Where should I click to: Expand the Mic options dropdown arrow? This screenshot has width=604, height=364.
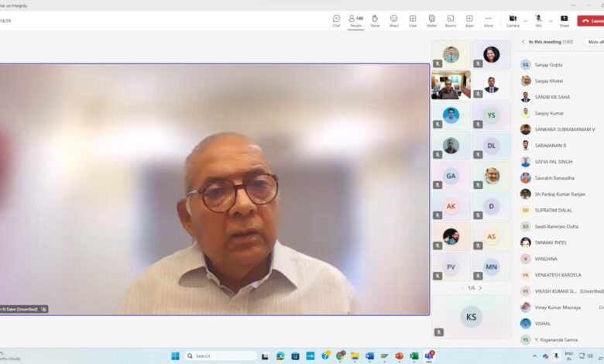(x=550, y=21)
